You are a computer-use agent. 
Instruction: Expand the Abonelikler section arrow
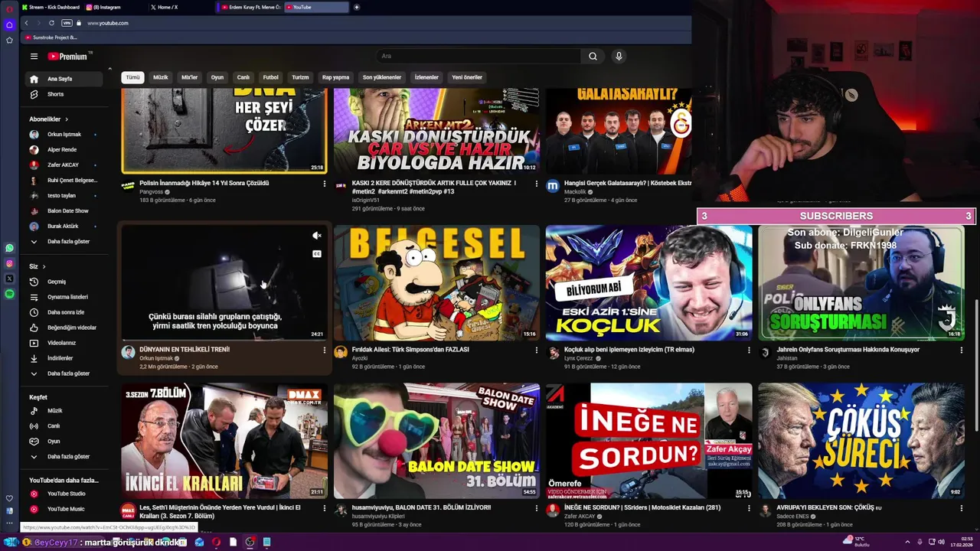[67, 119]
